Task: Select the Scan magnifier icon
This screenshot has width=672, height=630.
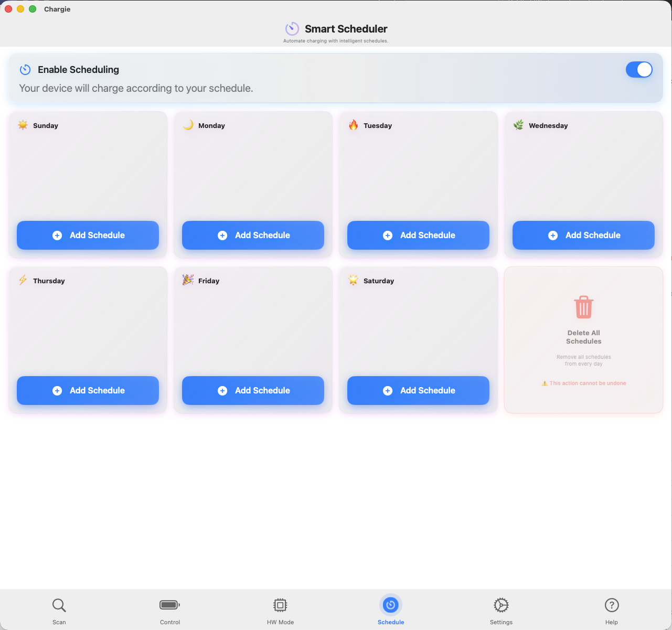Action: (x=59, y=605)
